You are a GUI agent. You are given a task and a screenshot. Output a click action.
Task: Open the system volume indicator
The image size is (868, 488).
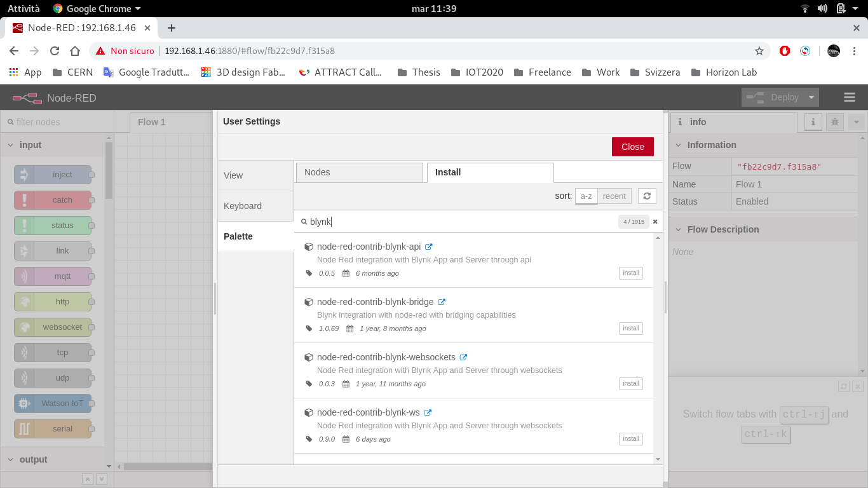pos(822,8)
